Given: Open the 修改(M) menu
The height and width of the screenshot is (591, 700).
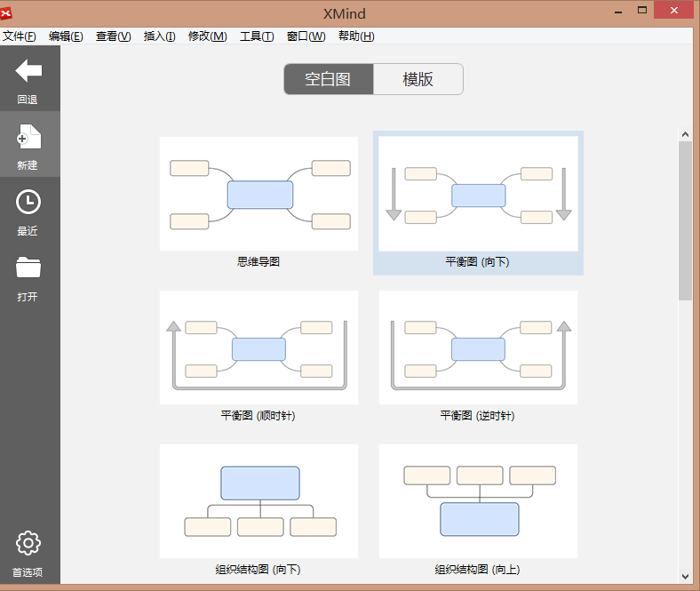Looking at the screenshot, I should click(208, 36).
